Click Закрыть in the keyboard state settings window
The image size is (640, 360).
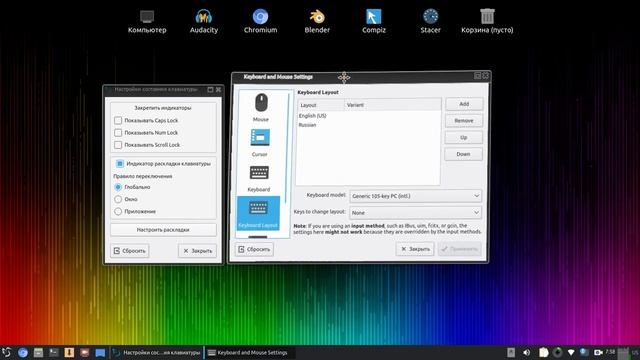click(x=198, y=251)
